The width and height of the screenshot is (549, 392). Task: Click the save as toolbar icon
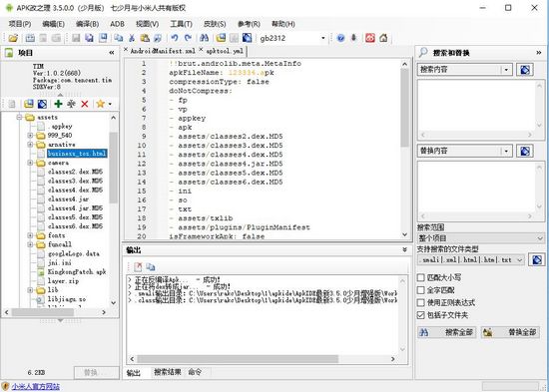[x=103, y=38]
